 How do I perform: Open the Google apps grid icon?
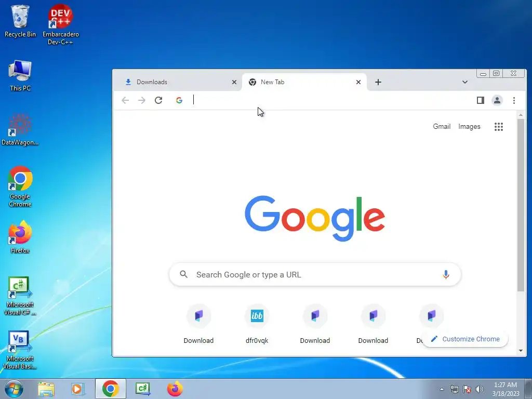pos(498,127)
